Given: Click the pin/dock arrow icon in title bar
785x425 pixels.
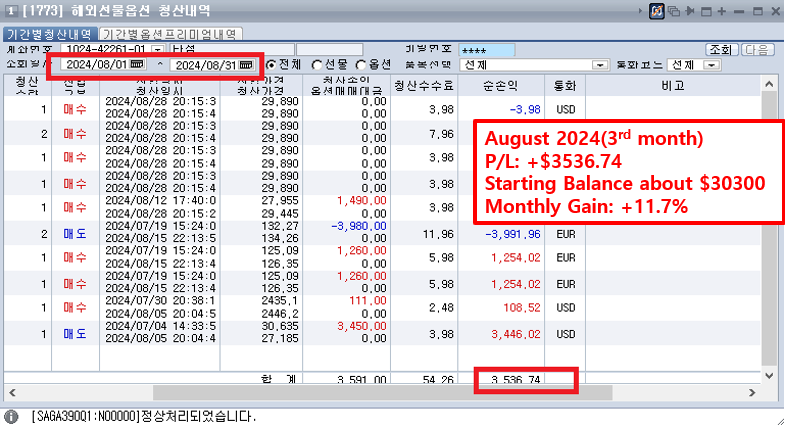Looking at the screenshot, I should point(690,12).
